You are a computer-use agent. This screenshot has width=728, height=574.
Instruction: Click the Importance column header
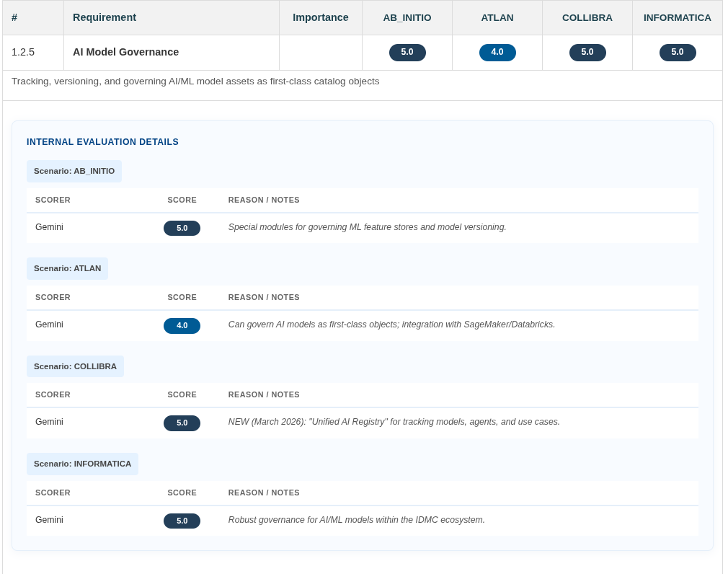(320, 17)
